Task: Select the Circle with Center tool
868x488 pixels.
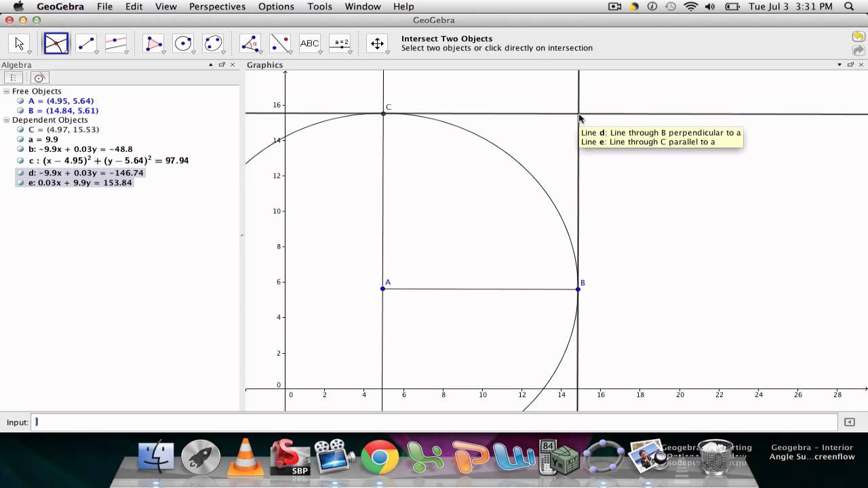Action: click(x=183, y=44)
